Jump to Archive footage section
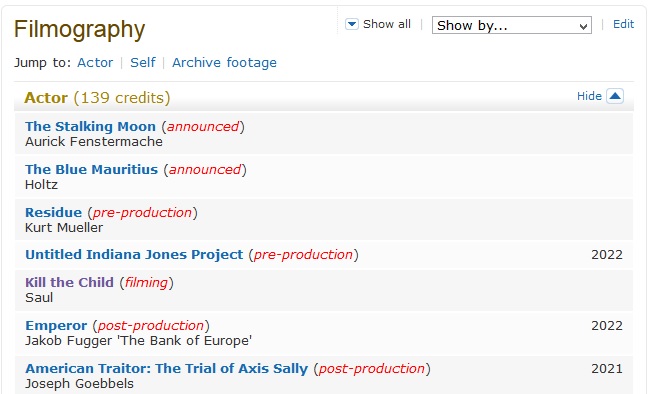 [x=224, y=63]
